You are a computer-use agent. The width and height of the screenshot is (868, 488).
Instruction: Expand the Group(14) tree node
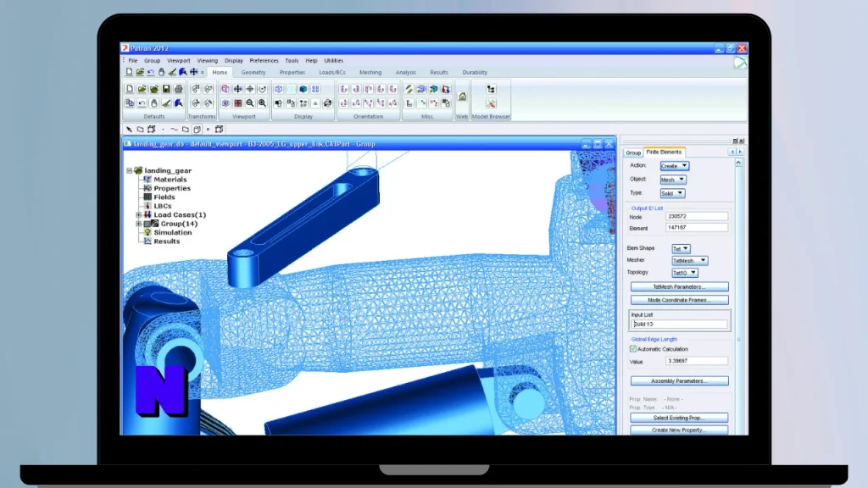tap(139, 224)
